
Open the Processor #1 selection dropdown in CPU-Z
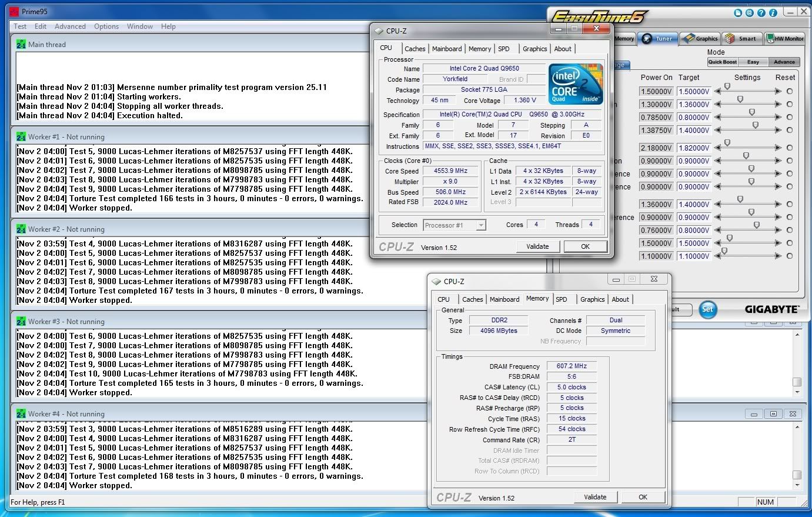455,225
